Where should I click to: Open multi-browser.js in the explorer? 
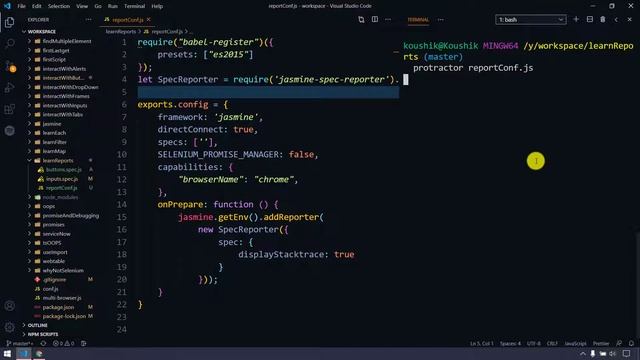(x=62, y=298)
